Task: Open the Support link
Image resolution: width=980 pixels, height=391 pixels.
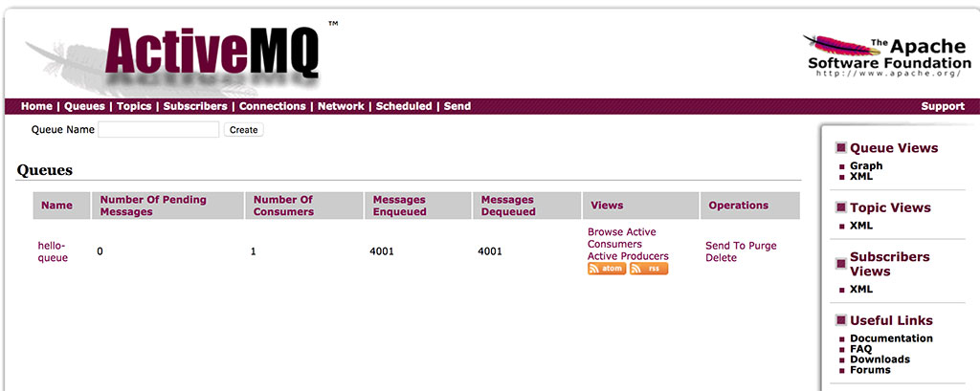Action: (x=943, y=106)
